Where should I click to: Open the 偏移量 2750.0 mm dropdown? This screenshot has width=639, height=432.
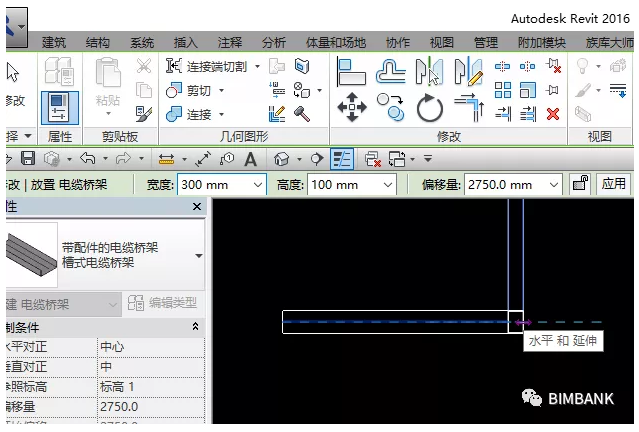coord(553,185)
